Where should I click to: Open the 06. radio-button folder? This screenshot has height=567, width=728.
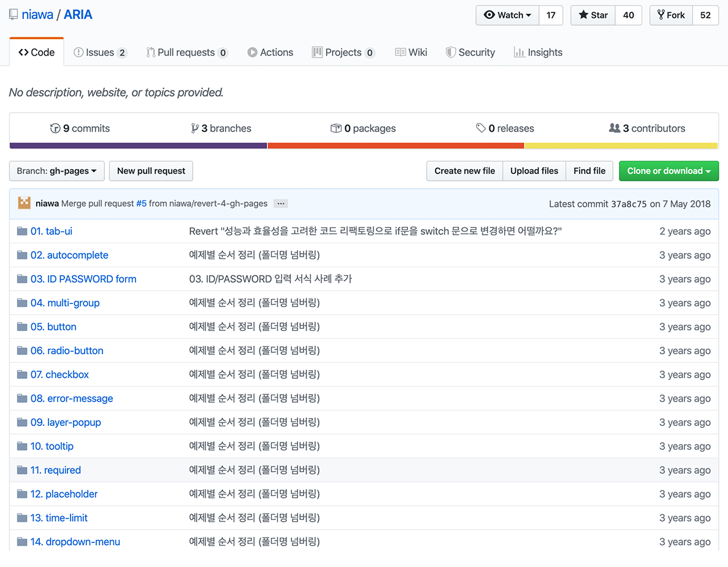pyautogui.click(x=67, y=351)
